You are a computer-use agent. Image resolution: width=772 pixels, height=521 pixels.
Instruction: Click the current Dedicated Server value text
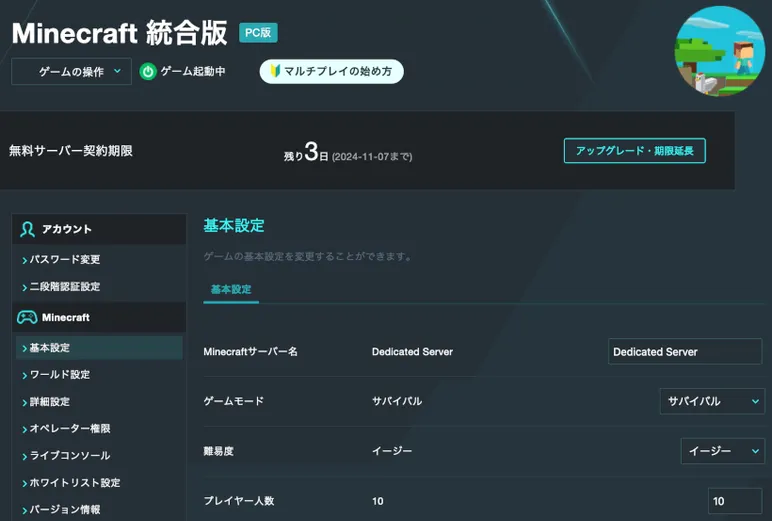click(x=412, y=352)
